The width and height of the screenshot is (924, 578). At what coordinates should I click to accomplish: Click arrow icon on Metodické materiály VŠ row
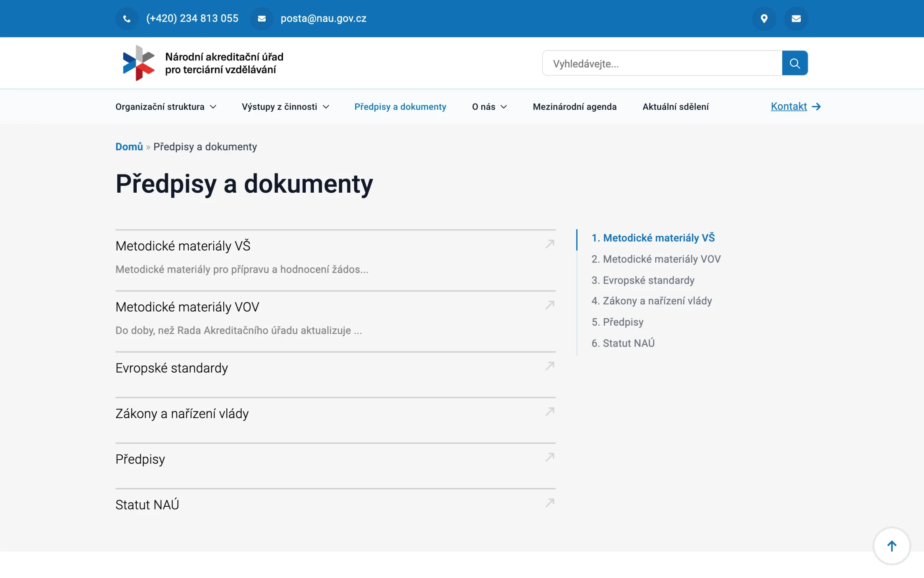[x=550, y=244]
